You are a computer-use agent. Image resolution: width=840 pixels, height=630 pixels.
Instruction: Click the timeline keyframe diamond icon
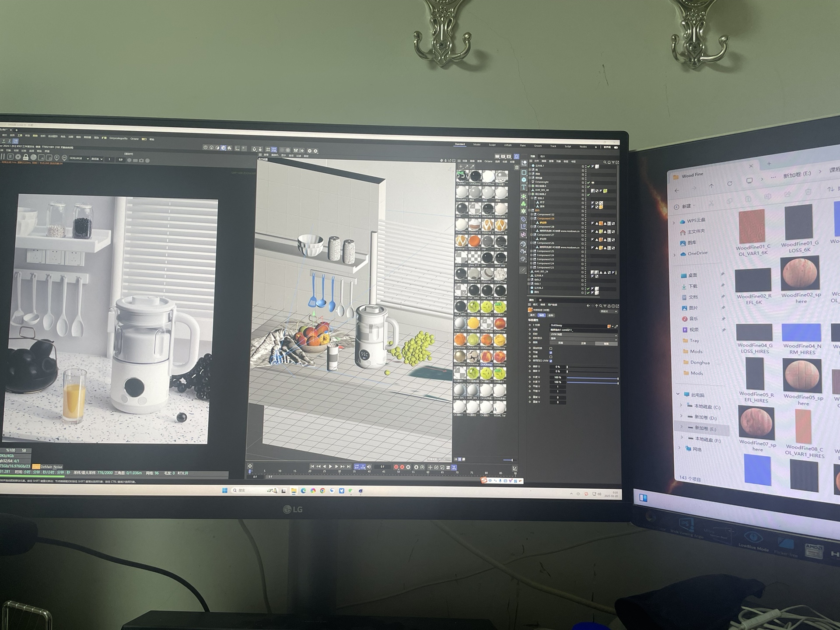click(250, 466)
